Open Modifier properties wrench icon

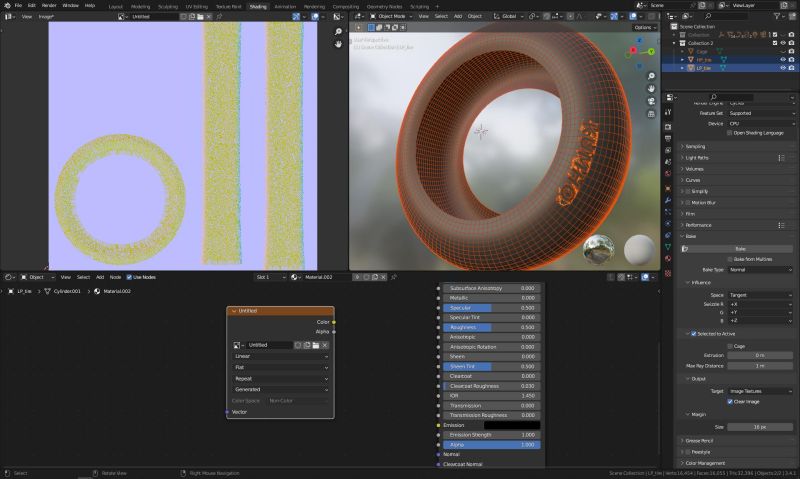point(668,200)
